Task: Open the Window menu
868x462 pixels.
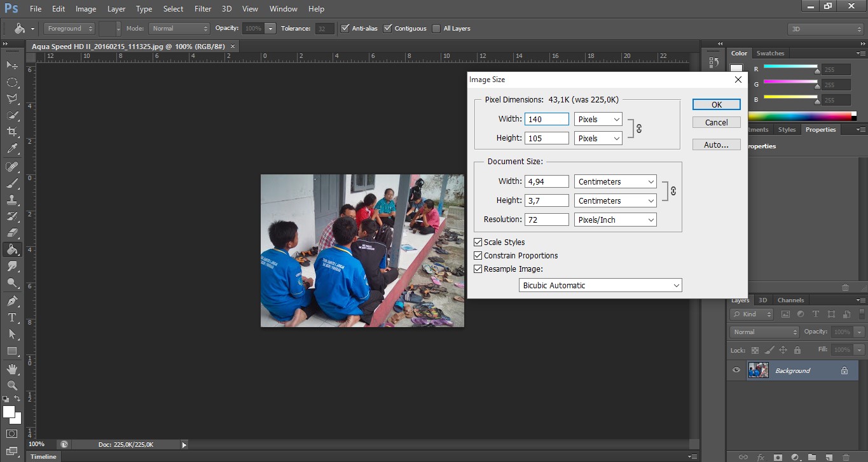Action: tap(283, 9)
